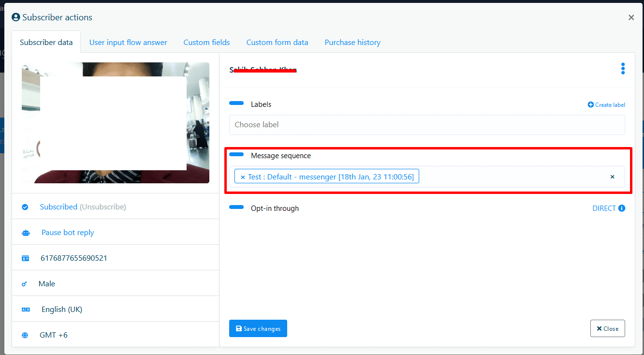Click the Create label link
The image size is (644, 355).
click(x=606, y=105)
